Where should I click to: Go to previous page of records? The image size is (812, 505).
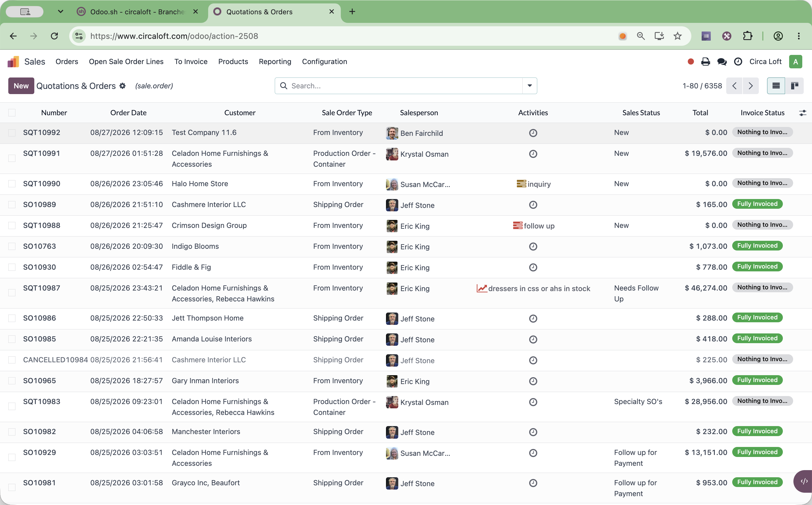(734, 86)
